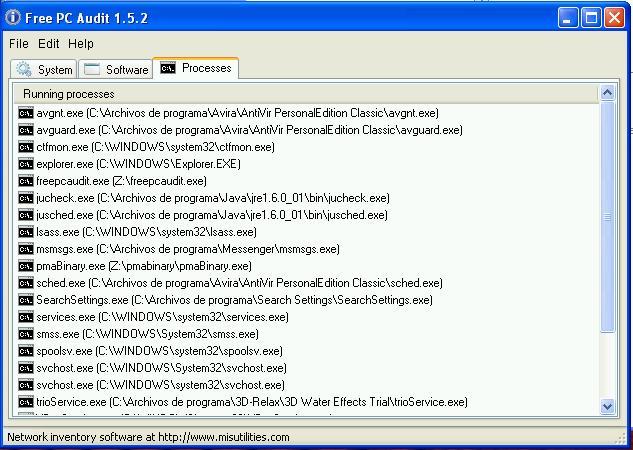
Task: Click the gear icon on System tab
Action: (x=24, y=69)
